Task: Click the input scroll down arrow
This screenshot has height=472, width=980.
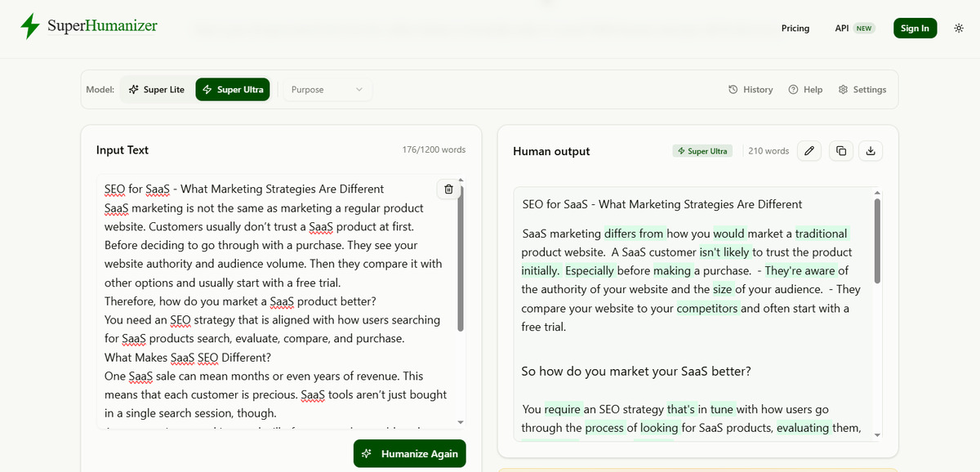Action: (461, 422)
